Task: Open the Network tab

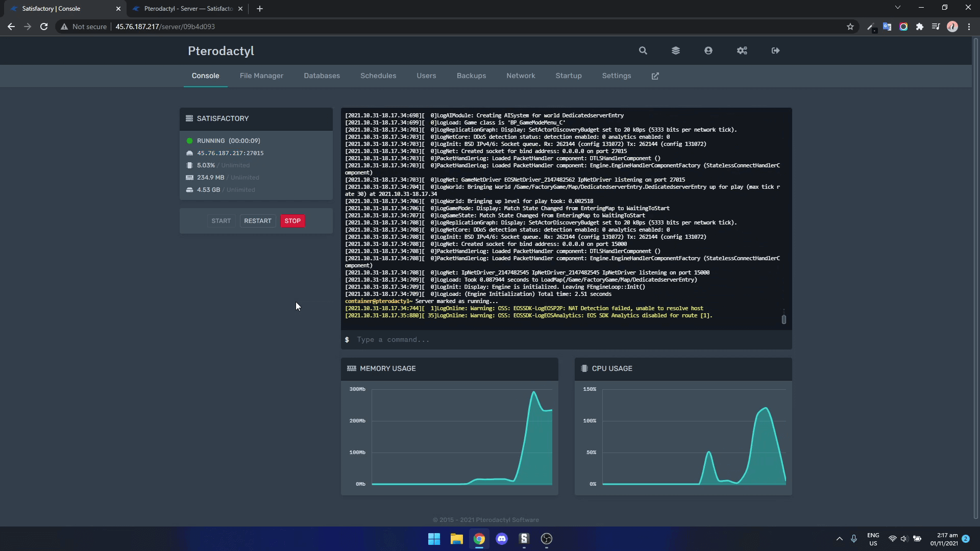Action: [x=521, y=76]
